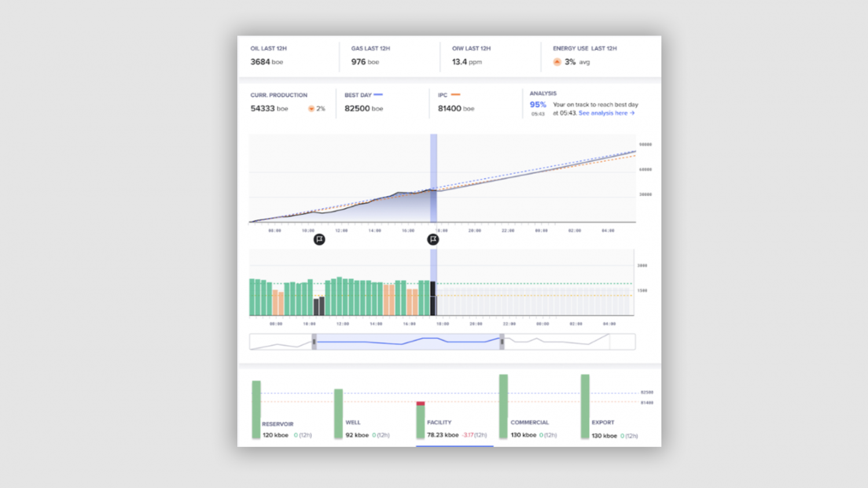Click the black bar at current time
The image size is (868, 488).
[433, 298]
